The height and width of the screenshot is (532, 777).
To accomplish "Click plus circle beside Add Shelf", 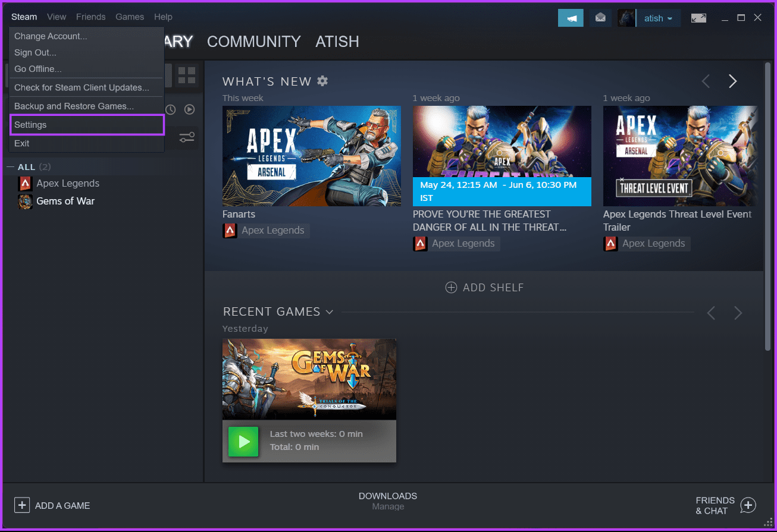I will (x=452, y=288).
